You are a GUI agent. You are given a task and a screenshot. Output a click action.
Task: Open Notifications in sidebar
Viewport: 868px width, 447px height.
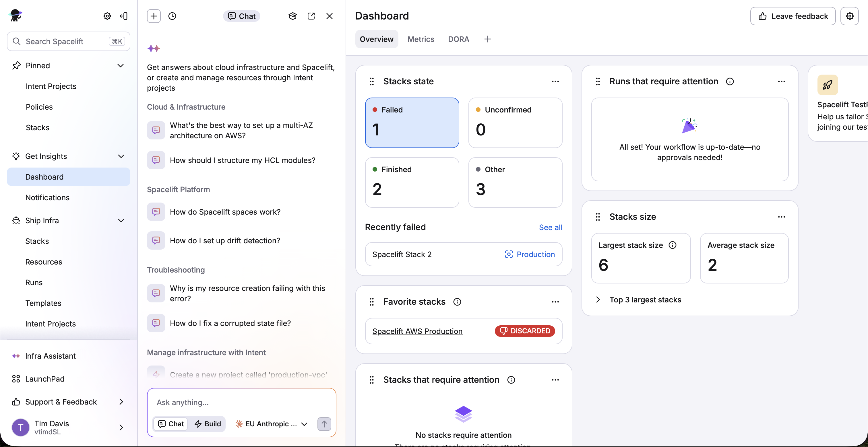(68, 198)
